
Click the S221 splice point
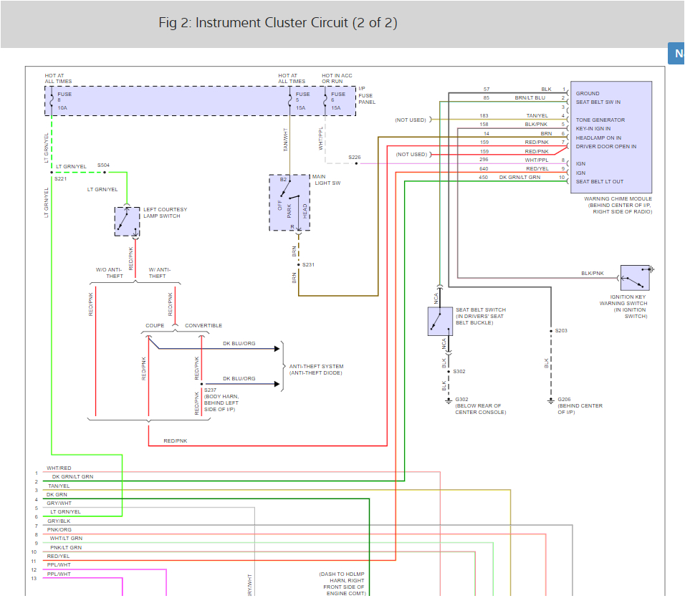[x=52, y=172]
